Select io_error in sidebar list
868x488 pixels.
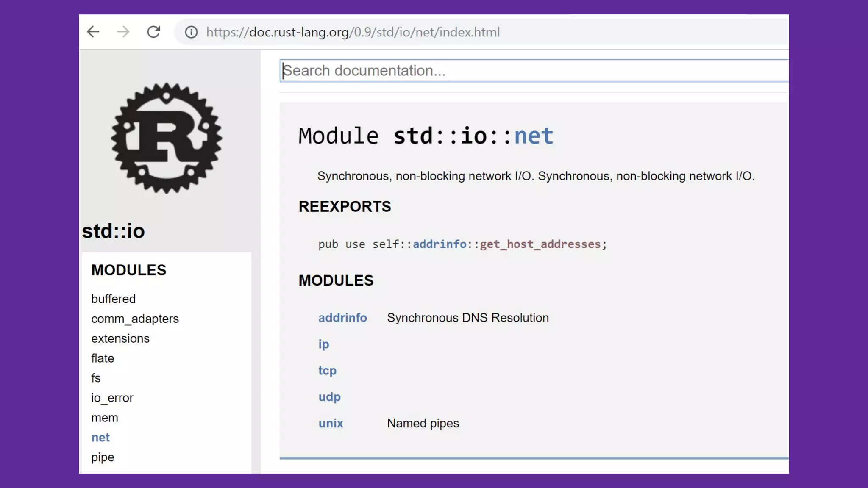(x=112, y=398)
